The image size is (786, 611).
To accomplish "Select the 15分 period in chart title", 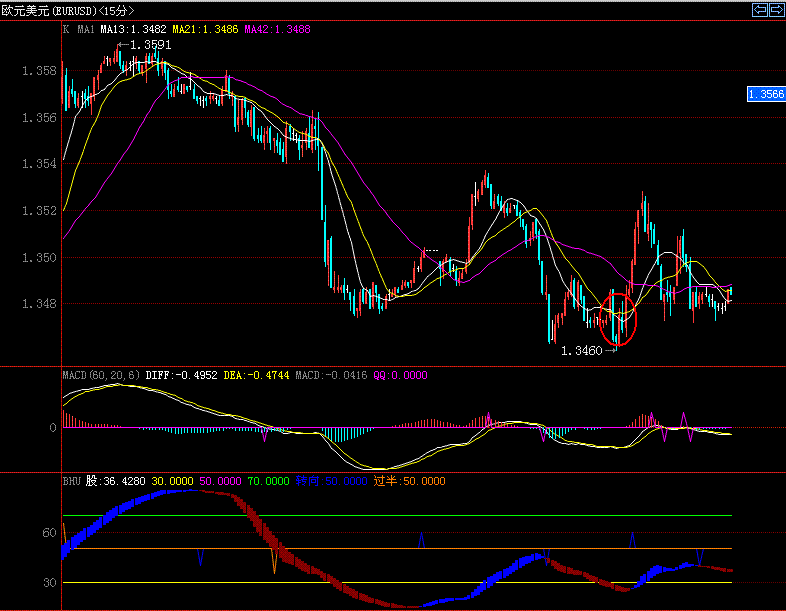I will click(x=115, y=10).
